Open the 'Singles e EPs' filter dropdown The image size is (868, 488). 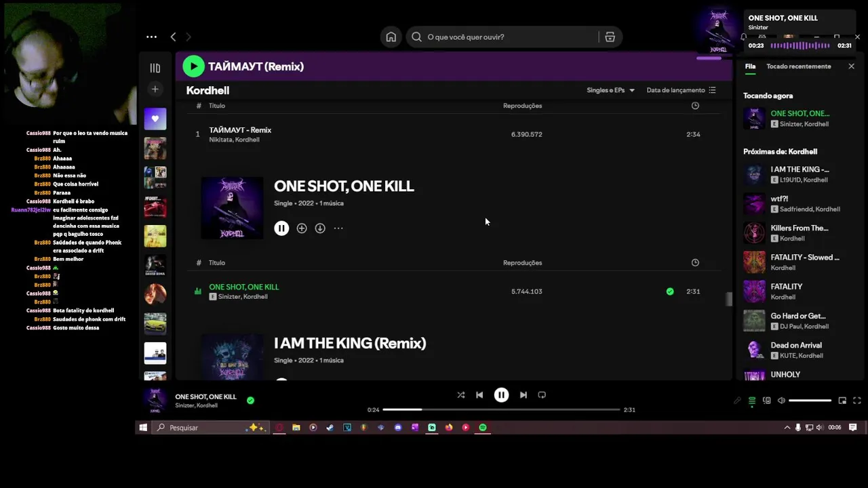[610, 90]
